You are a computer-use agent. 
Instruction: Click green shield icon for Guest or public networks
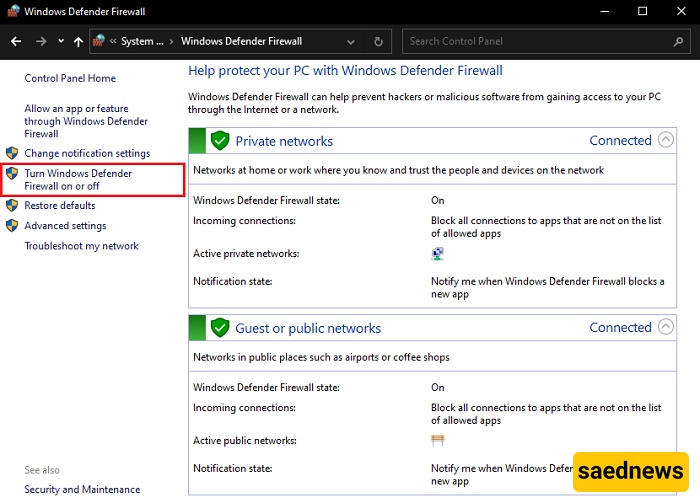[220, 328]
